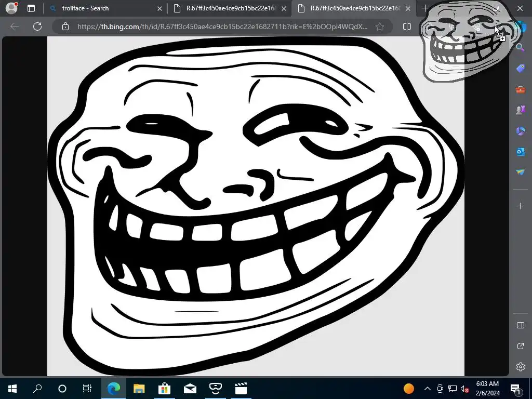Screen dimensions: 532x399
Task: Click the large trollface image
Action: click(x=256, y=206)
